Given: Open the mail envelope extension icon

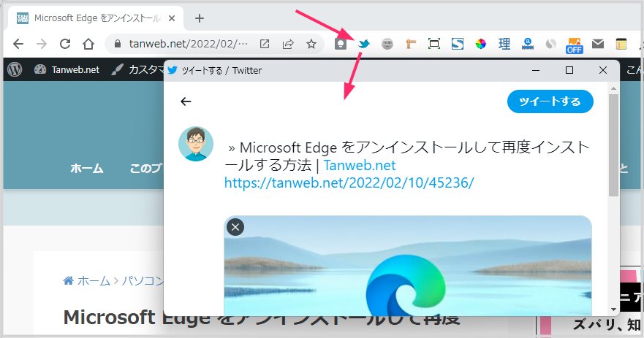Looking at the screenshot, I should (x=598, y=44).
